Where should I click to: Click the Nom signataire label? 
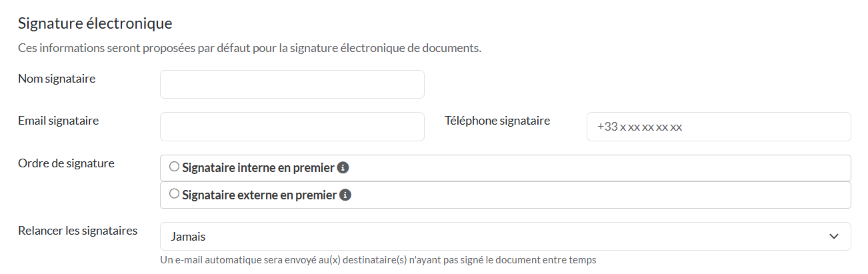click(57, 79)
